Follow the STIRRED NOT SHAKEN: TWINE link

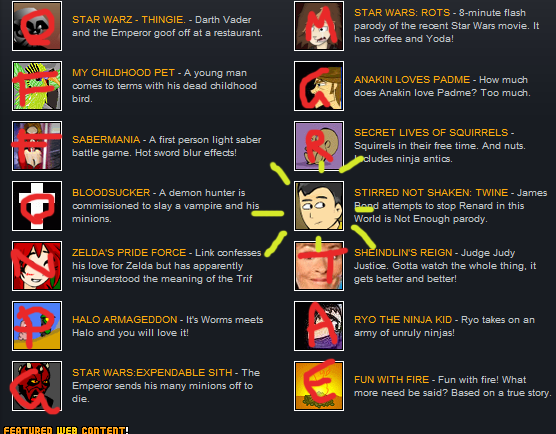click(431, 193)
